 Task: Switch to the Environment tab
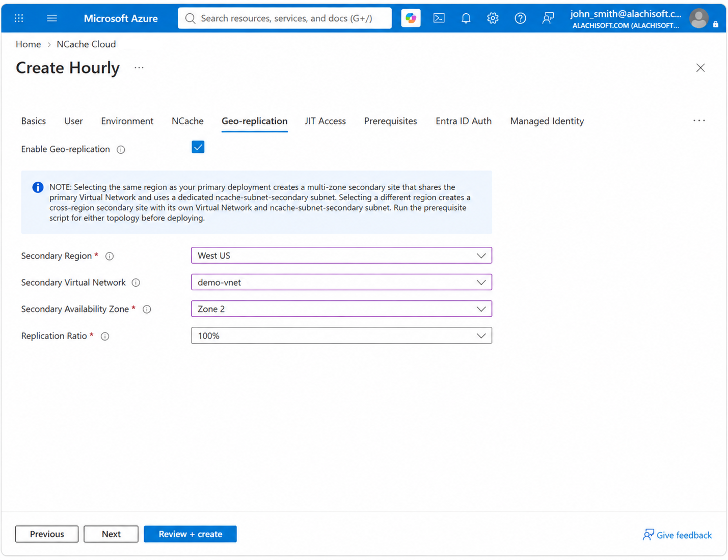coord(127,121)
